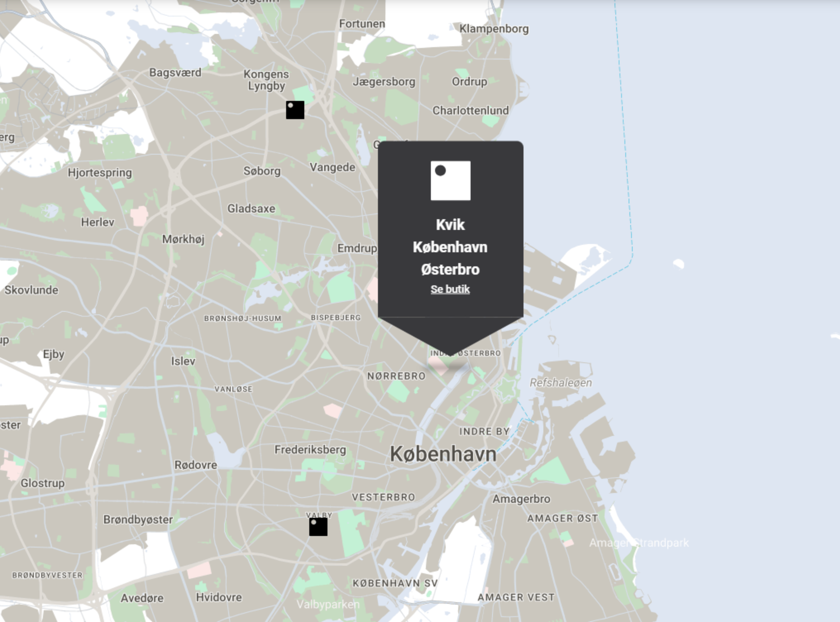840x622 pixels.
Task: Click the Glostrup label on the map
Action: pyautogui.click(x=42, y=483)
